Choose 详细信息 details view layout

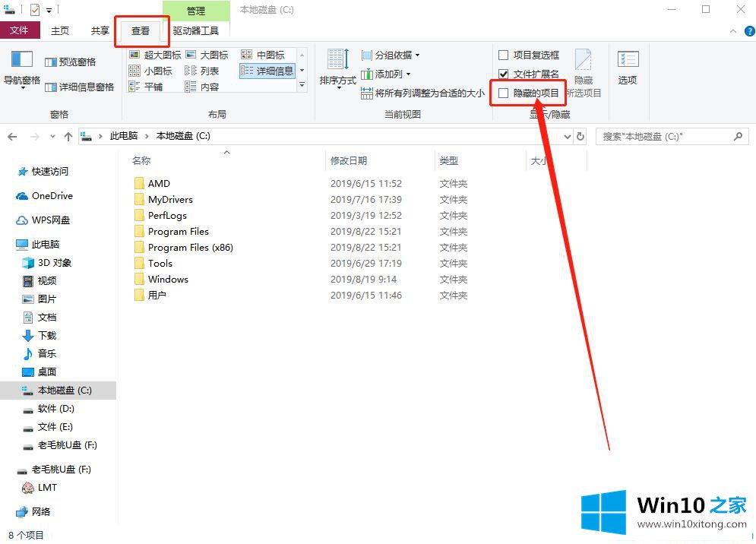pos(267,71)
